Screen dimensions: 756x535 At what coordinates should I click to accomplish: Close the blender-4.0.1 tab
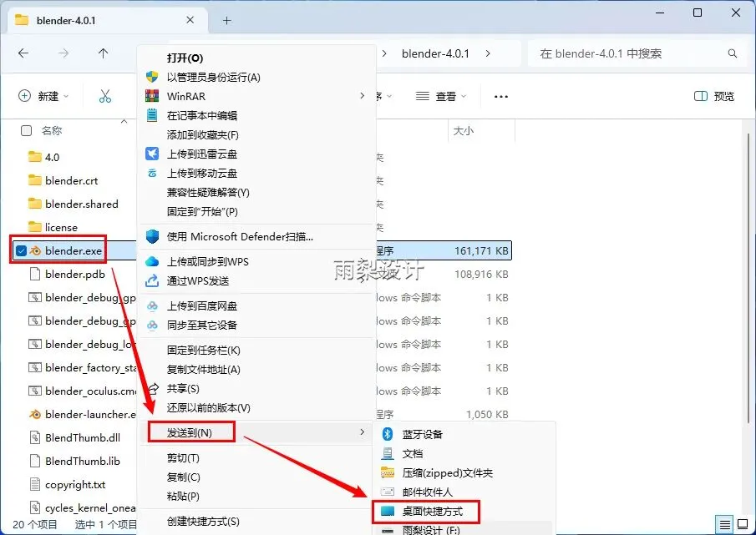190,20
